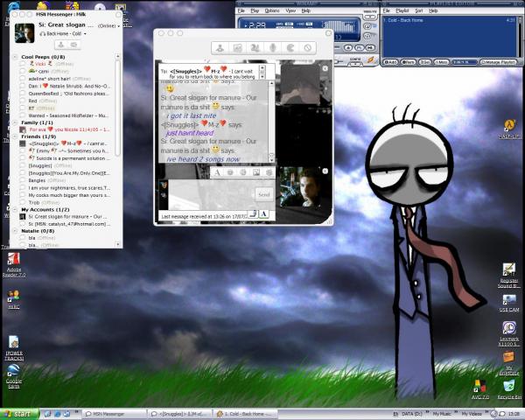Open AVG 7.0 desktop icon

(480, 389)
